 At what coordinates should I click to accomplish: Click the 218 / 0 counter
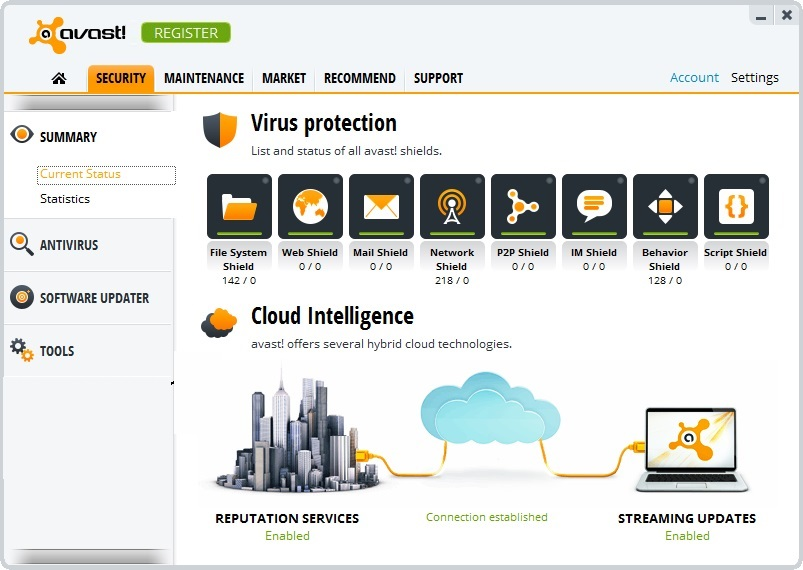click(x=452, y=281)
